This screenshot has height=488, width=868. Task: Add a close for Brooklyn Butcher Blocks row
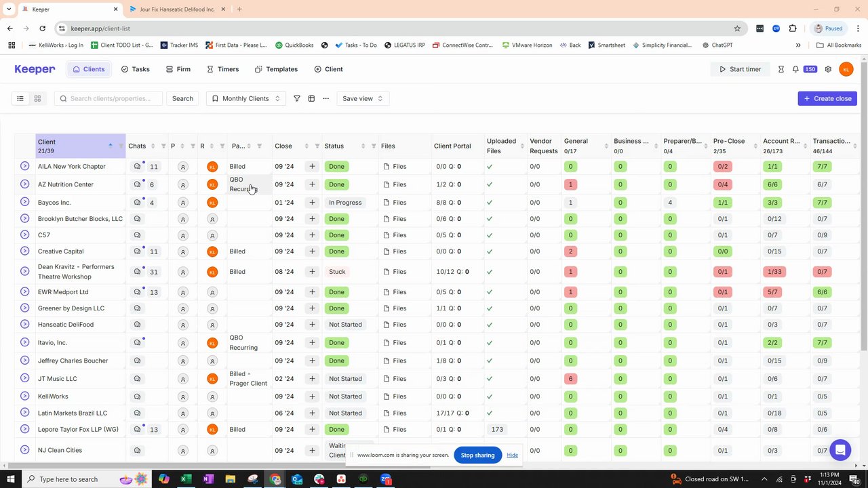tap(312, 219)
